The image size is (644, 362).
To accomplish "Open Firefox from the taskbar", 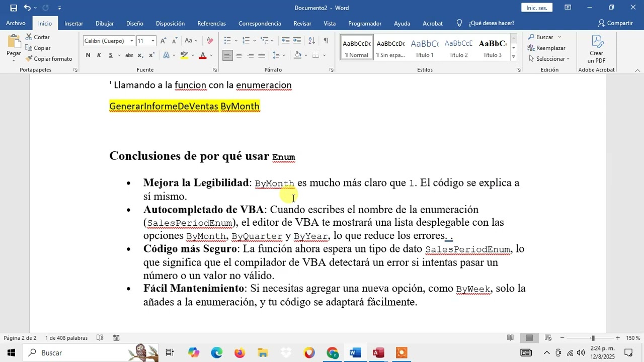I will (x=239, y=353).
